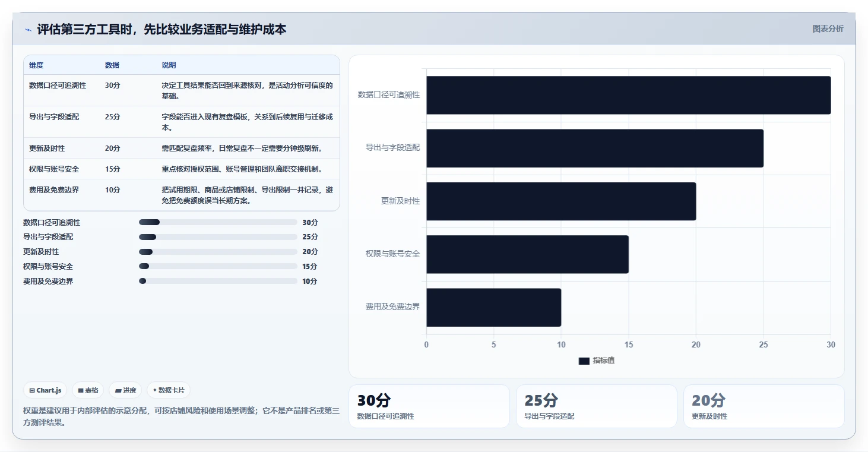Viewport: 868px width, 452px height.
Task: Click the 30分 数据口径可追溯性 data card
Action: 429,406
